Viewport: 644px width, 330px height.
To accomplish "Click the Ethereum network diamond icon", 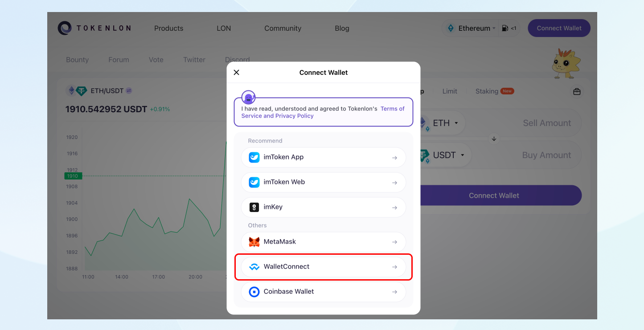I will (451, 28).
